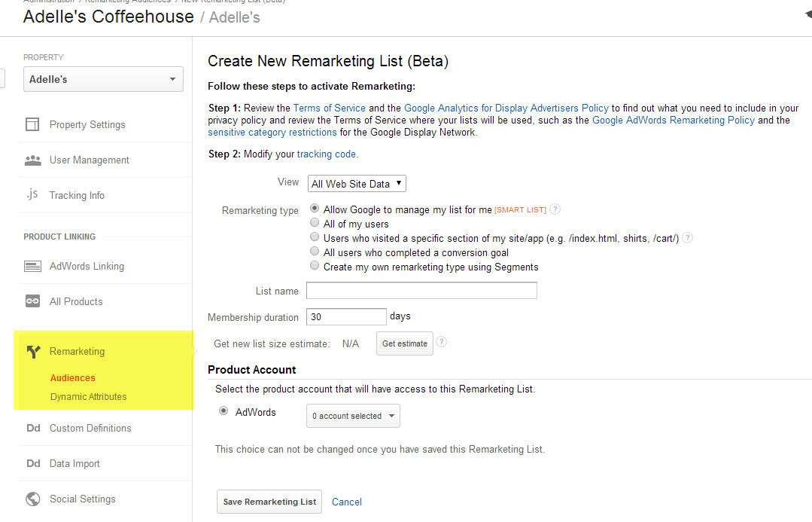The width and height of the screenshot is (812, 522).
Task: Choose Users who visited a specific section
Action: point(315,237)
